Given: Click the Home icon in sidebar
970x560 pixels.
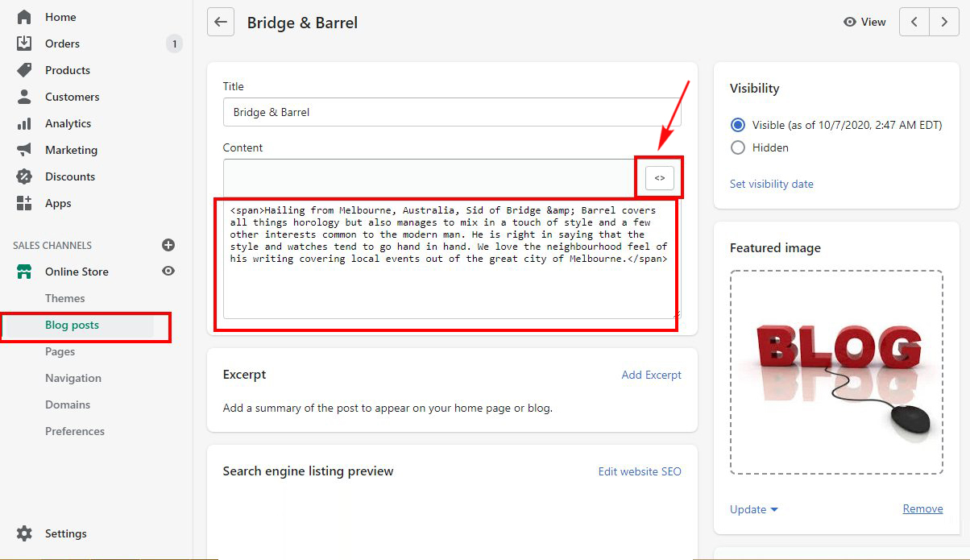Looking at the screenshot, I should (24, 17).
